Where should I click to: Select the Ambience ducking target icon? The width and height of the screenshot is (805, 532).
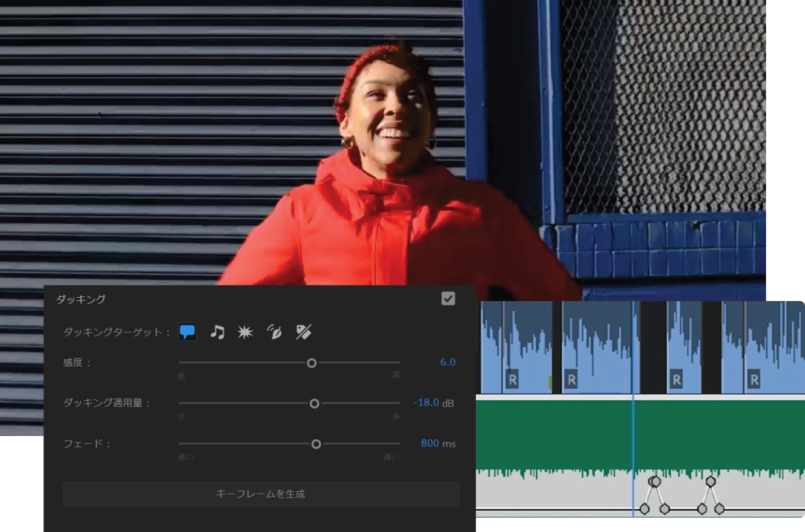pyautogui.click(x=275, y=332)
